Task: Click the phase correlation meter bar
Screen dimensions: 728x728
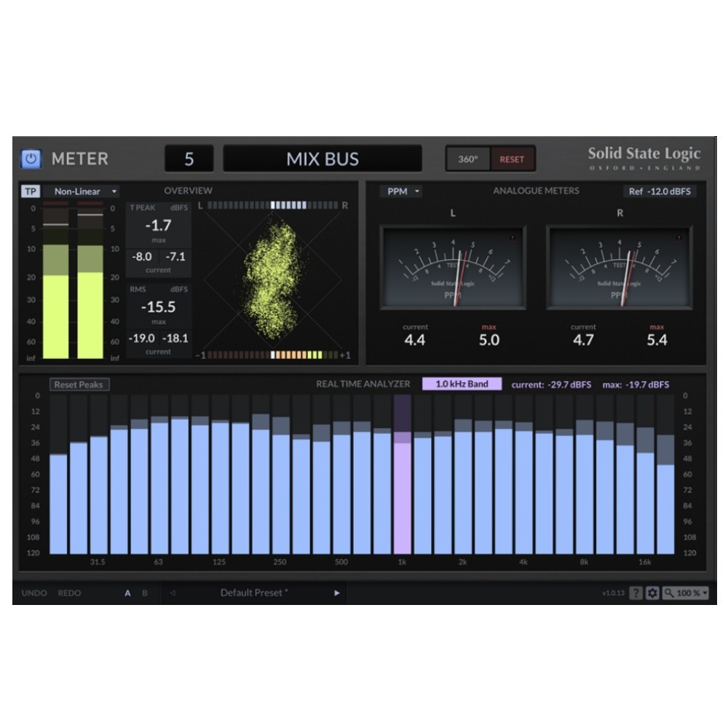Action: click(x=273, y=355)
